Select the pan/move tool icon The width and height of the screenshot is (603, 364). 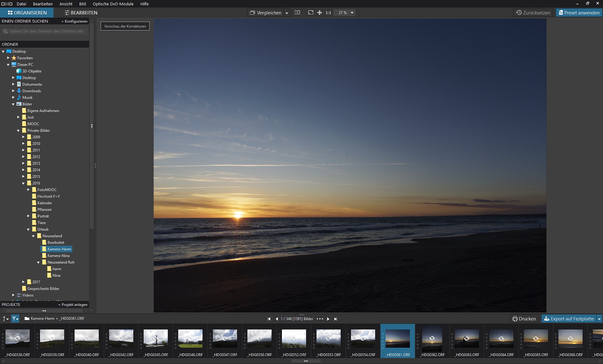(320, 13)
